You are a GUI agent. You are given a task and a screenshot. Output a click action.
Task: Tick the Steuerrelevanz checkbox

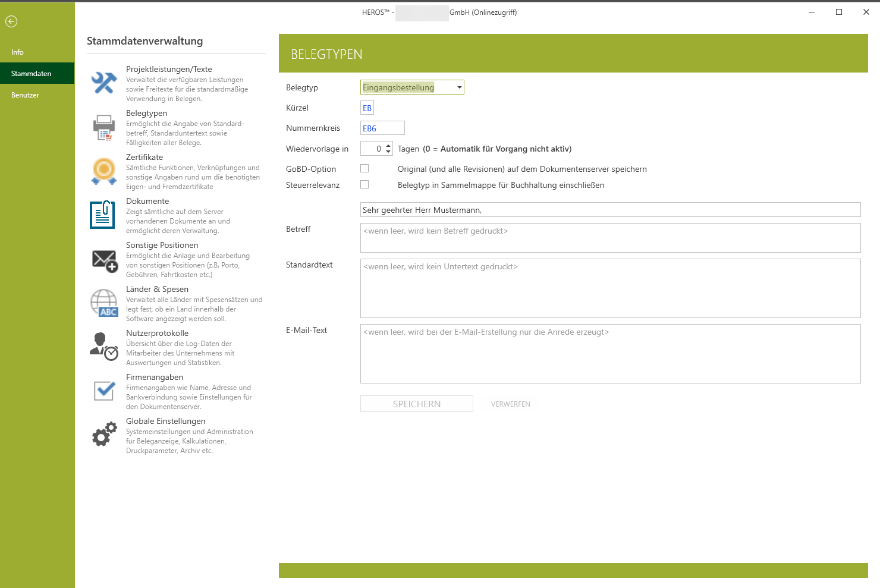(x=364, y=185)
